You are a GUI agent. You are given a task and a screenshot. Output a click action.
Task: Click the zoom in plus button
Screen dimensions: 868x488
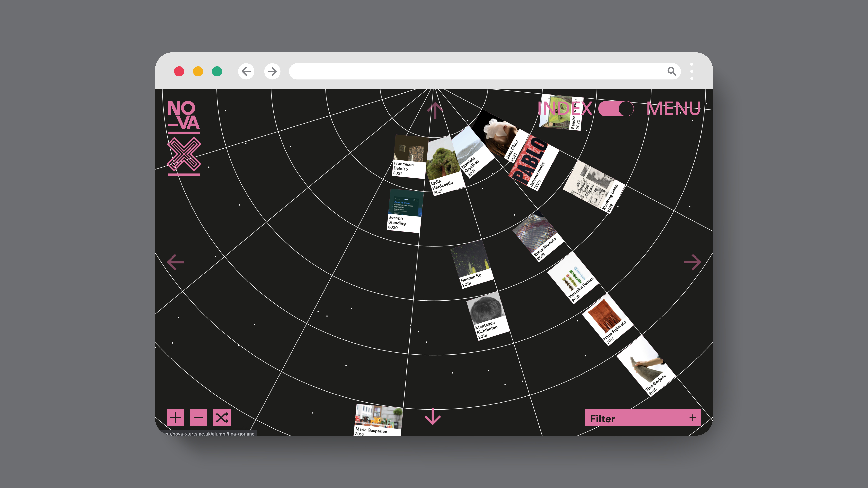pos(175,418)
